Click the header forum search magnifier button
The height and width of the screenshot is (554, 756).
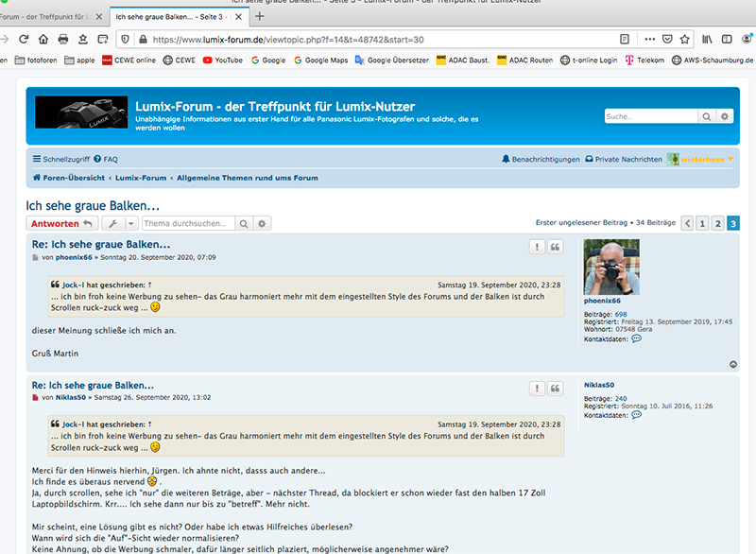tap(707, 116)
